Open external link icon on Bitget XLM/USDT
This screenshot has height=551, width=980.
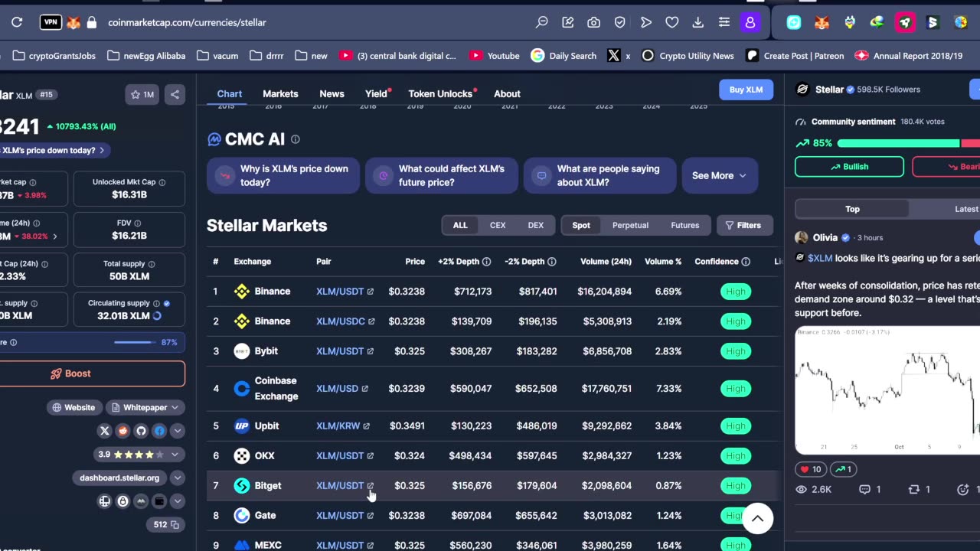[371, 485]
